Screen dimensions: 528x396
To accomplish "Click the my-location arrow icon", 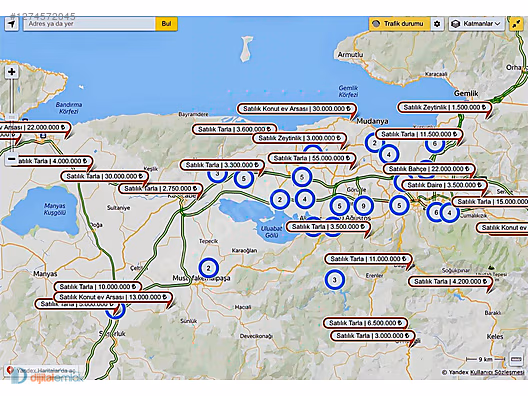I will pyautogui.click(x=11, y=24).
